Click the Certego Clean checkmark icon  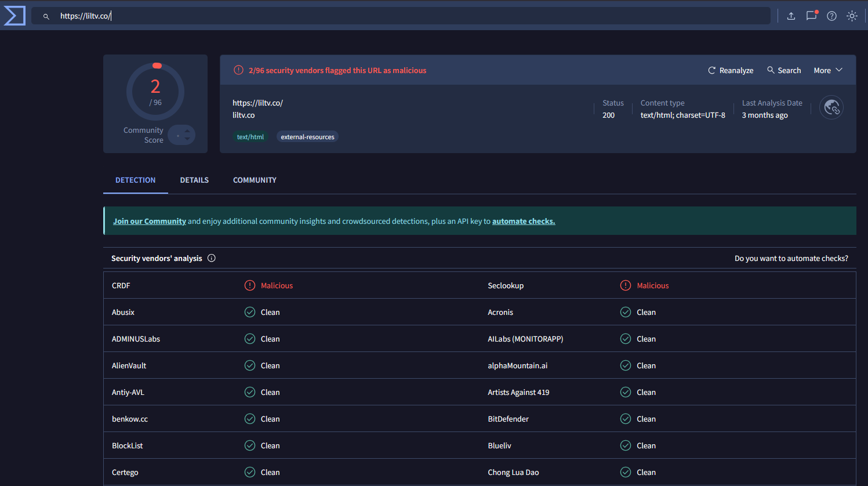pos(250,472)
